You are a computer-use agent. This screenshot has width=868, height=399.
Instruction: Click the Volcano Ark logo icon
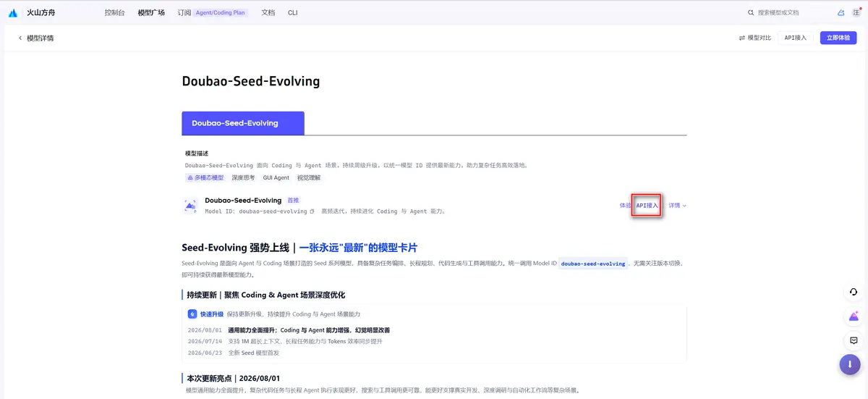13,12
